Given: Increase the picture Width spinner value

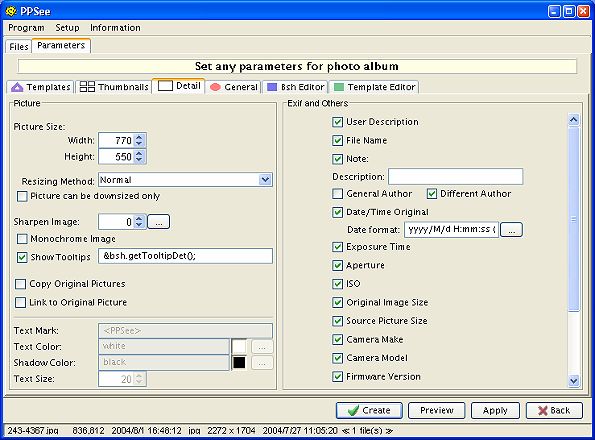Looking at the screenshot, I should [139, 137].
